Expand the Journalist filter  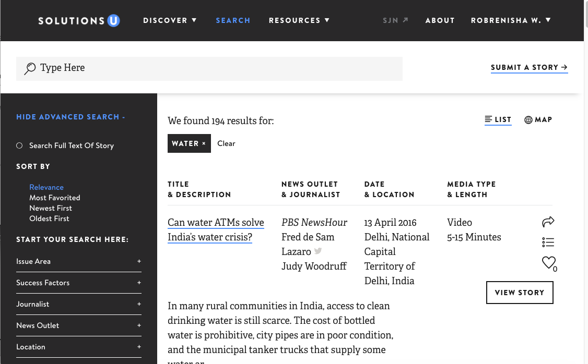79,304
